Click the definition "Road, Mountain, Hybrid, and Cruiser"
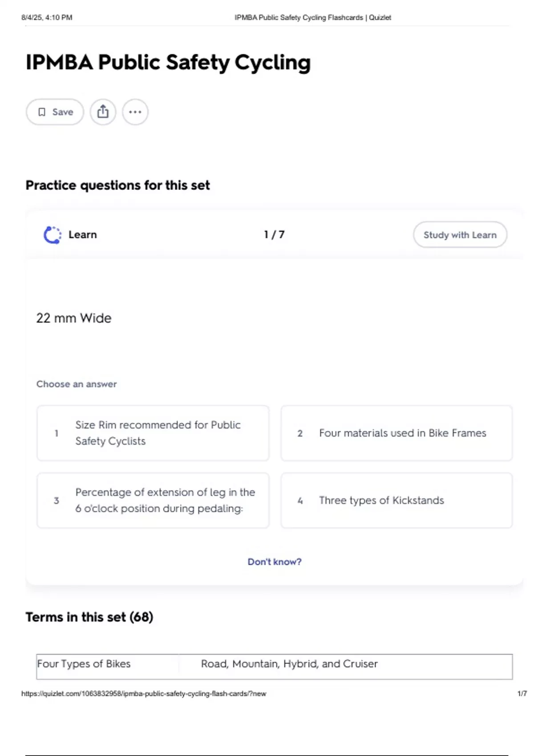This screenshot has width=534, height=756. [x=289, y=664]
